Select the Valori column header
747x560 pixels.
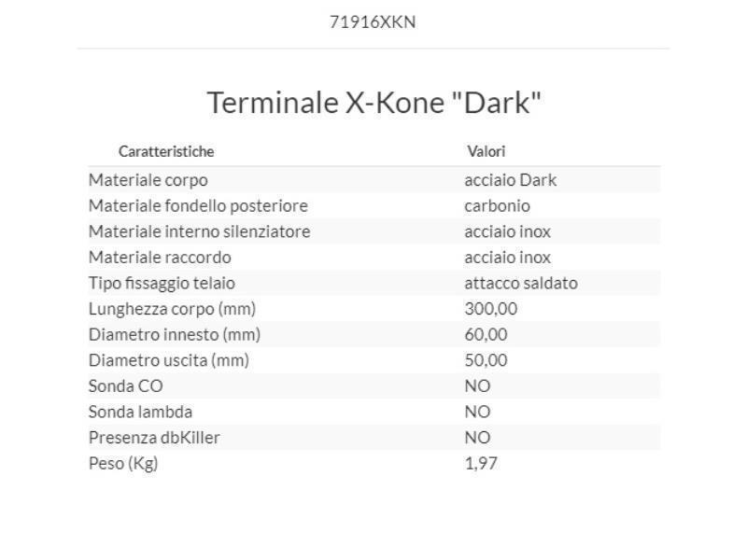[x=486, y=151]
